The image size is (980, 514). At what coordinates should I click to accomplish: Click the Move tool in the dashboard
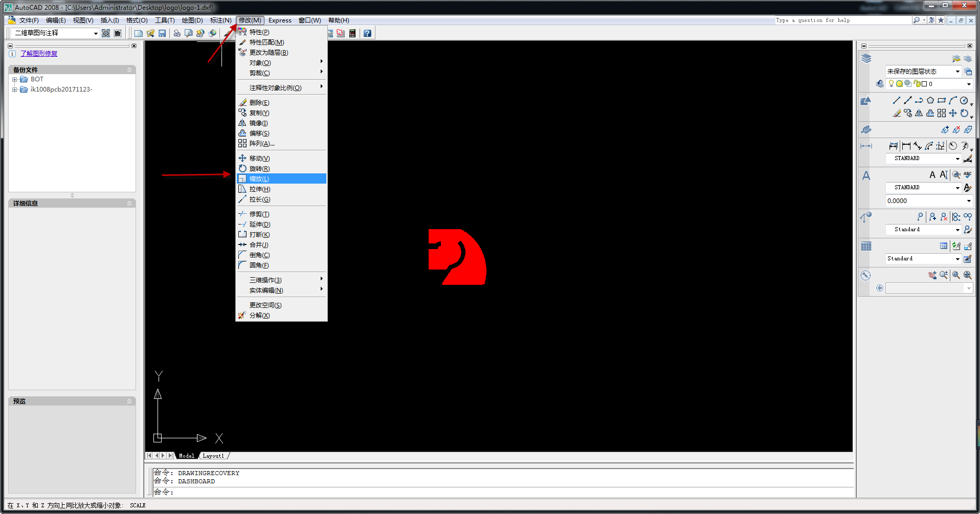[953, 113]
